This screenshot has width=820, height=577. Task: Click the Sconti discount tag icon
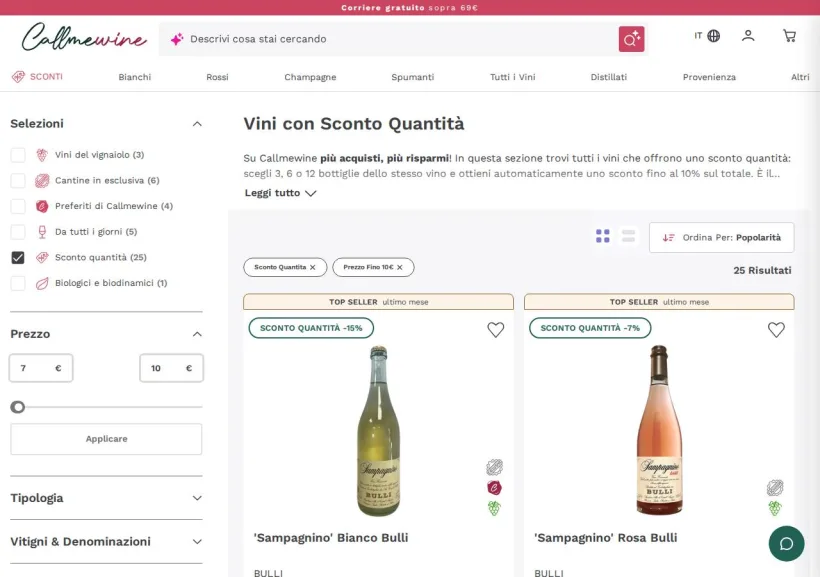pos(18,77)
